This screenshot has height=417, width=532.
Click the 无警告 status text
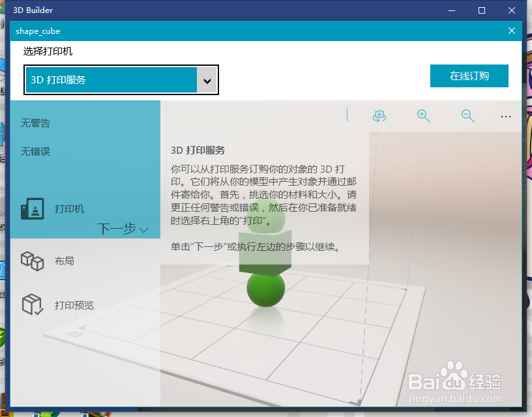pos(35,122)
